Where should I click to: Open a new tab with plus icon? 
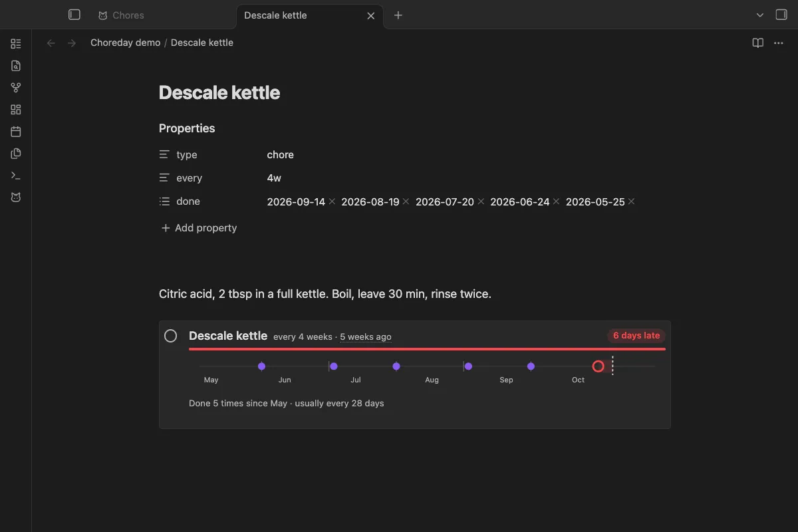click(398, 15)
